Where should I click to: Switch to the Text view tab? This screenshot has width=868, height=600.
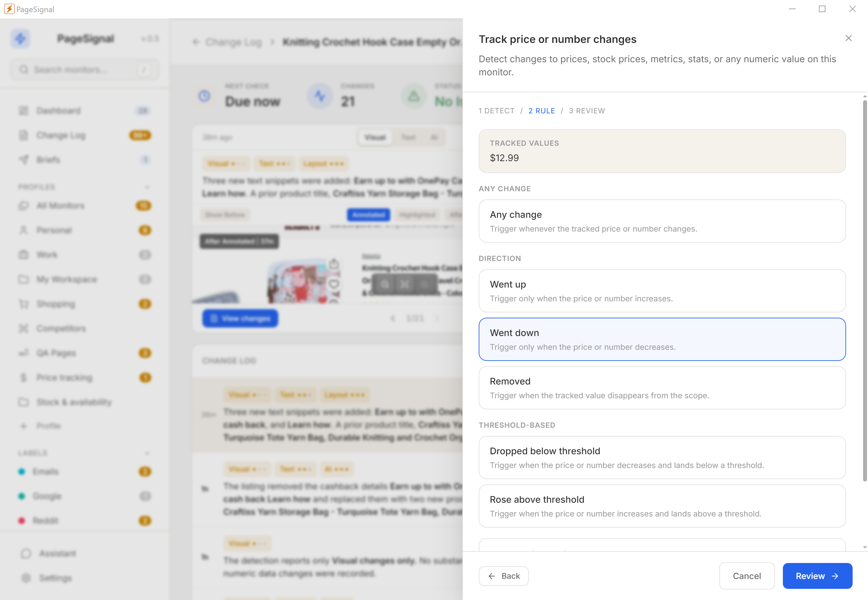pos(408,138)
